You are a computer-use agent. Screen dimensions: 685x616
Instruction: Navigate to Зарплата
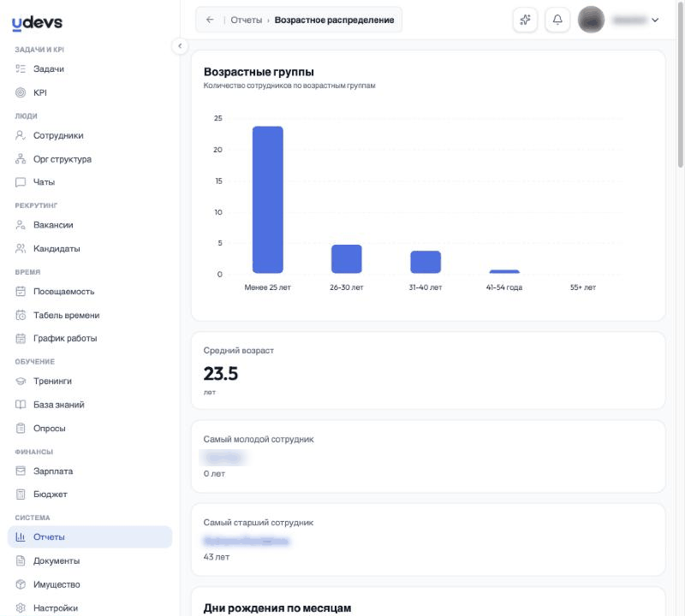click(90, 471)
